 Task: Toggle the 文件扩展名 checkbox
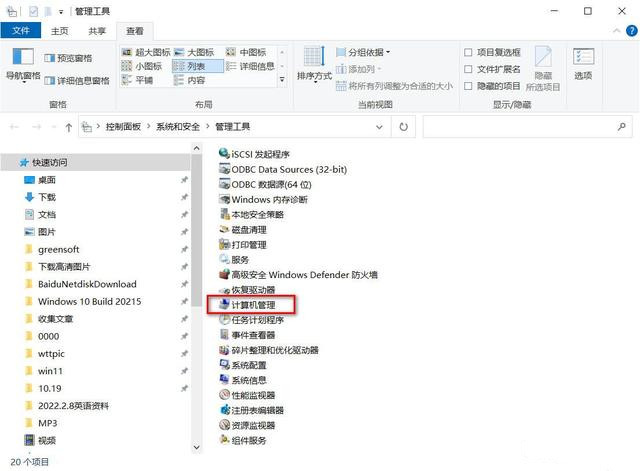(469, 69)
